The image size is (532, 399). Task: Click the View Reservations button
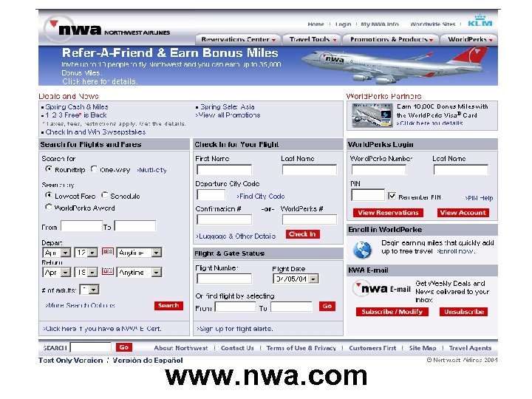coord(388,213)
